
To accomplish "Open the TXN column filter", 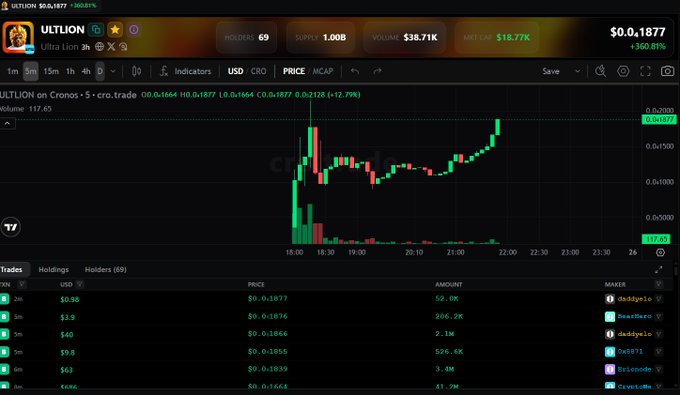I will pyautogui.click(x=21, y=284).
